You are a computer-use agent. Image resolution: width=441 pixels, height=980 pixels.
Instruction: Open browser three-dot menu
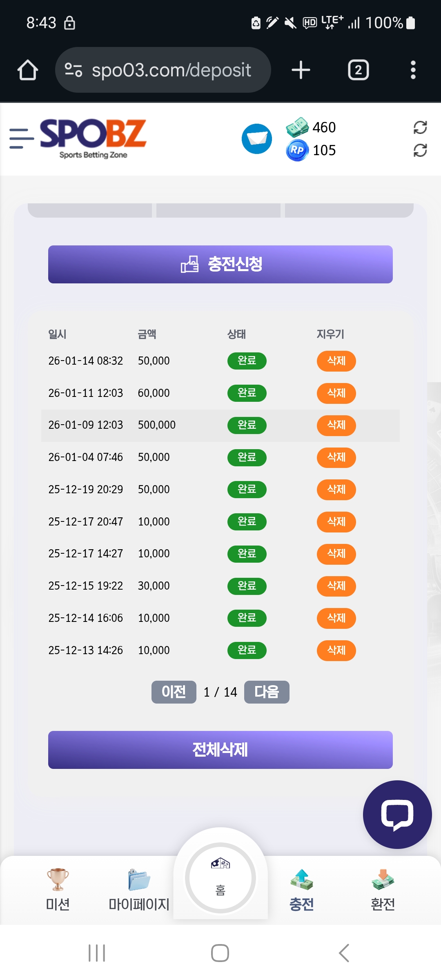pos(413,70)
